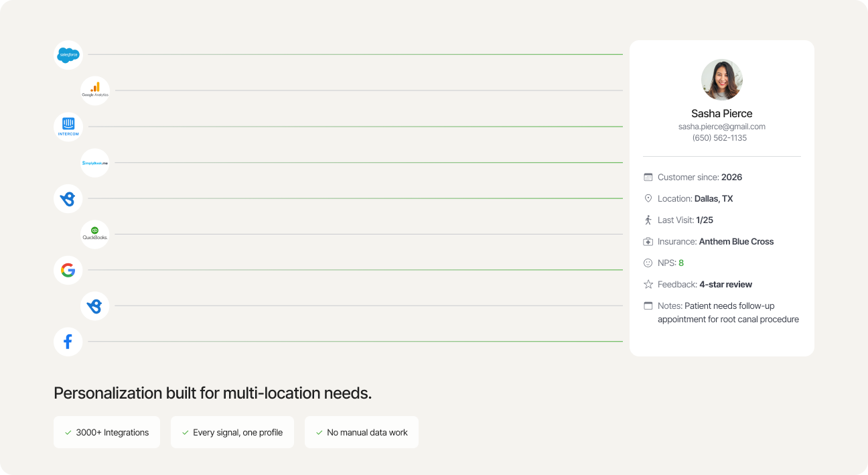Click the calendar icon beside Customer since
868x475 pixels.
(x=648, y=177)
